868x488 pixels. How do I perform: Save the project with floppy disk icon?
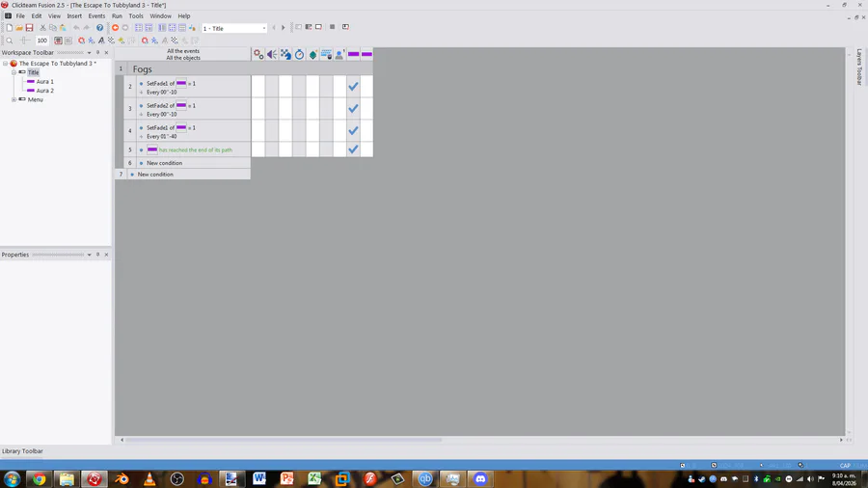[29, 28]
